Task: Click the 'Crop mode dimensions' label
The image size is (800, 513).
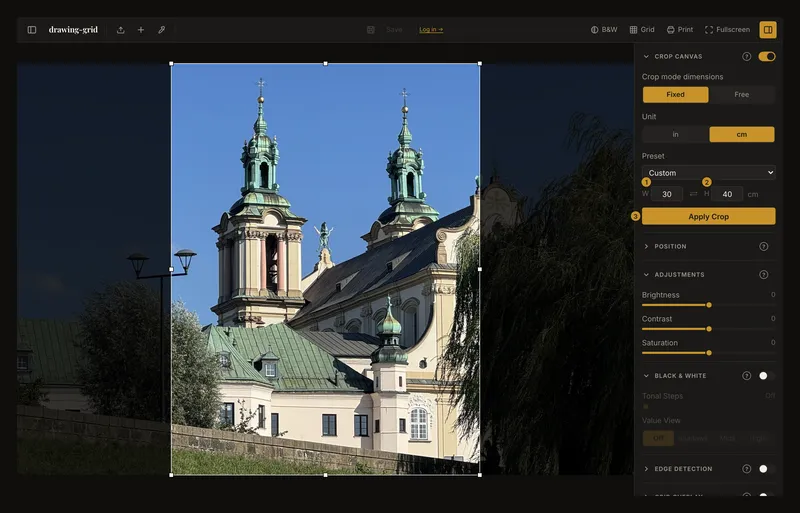Action: (x=682, y=77)
